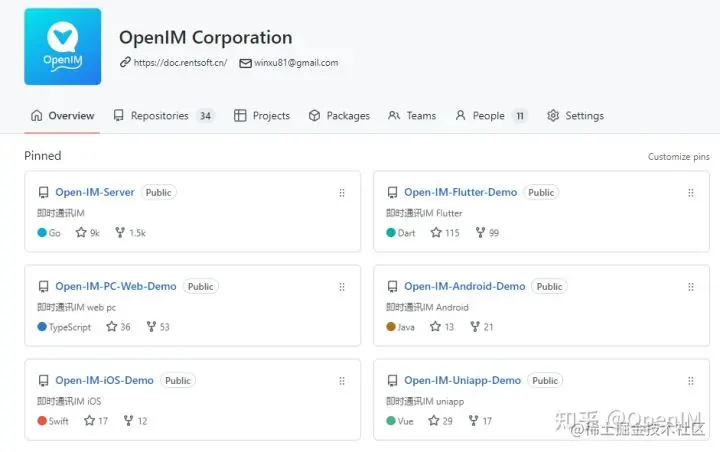Viewport: 720px width, 452px height.
Task: Click the 34 repositories counter badge
Action: coord(205,116)
